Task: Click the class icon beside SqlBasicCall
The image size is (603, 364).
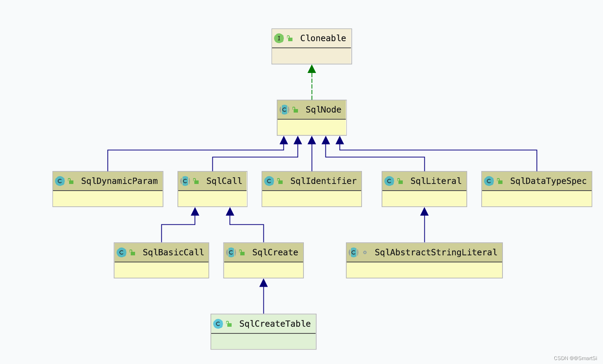Action: click(x=121, y=252)
